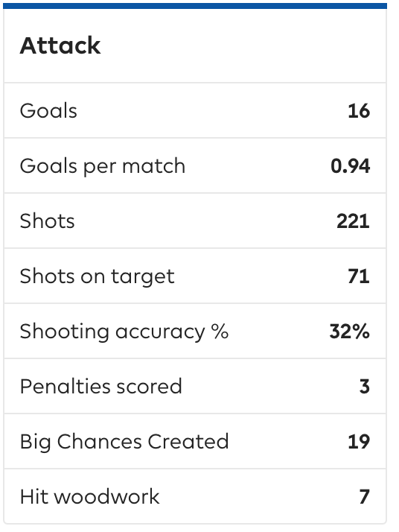399x532 pixels.
Task: Click the Hit woodwork value 7
Action: click(365, 497)
